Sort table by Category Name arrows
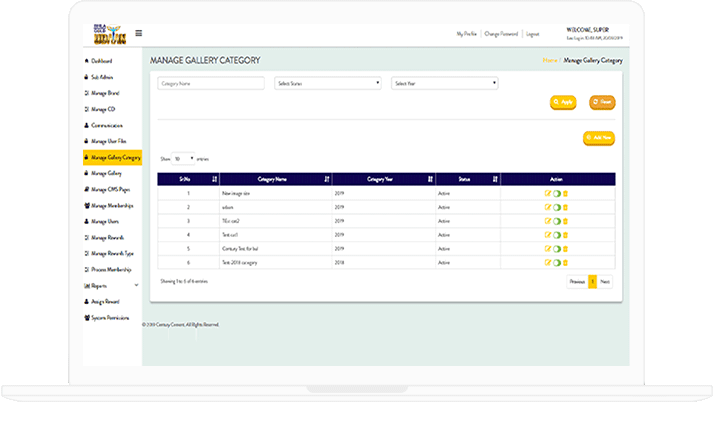The image size is (715, 430). point(326,179)
